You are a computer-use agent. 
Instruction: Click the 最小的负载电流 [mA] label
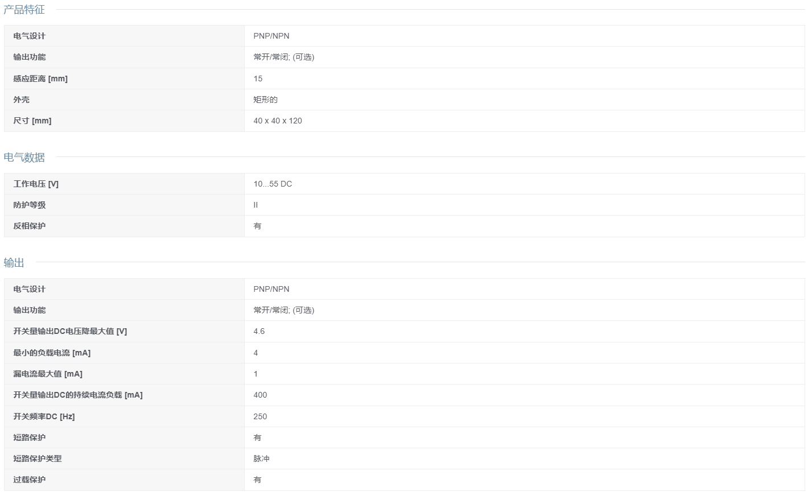pos(52,353)
